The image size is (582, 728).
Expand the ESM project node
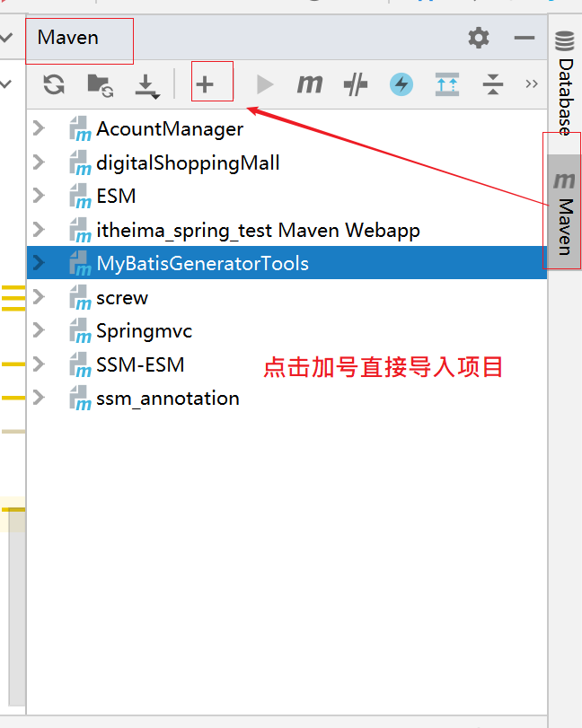[39, 196]
